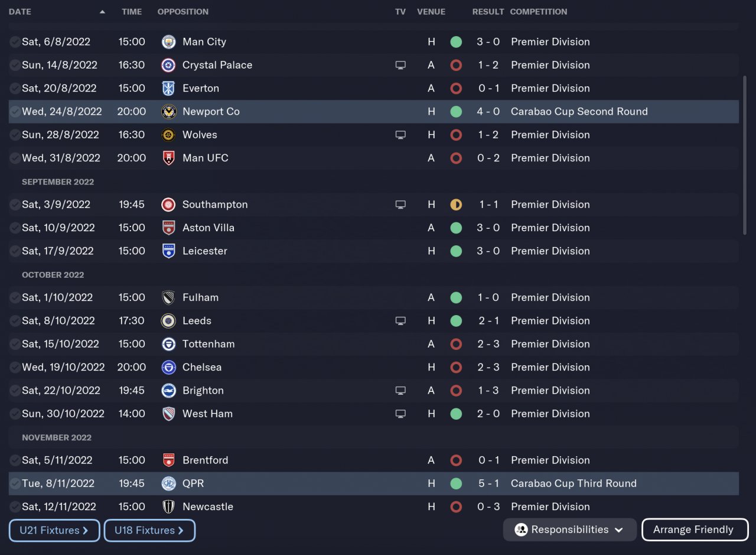756x555 pixels.
Task: Click the Opposition column header
Action: [183, 12]
